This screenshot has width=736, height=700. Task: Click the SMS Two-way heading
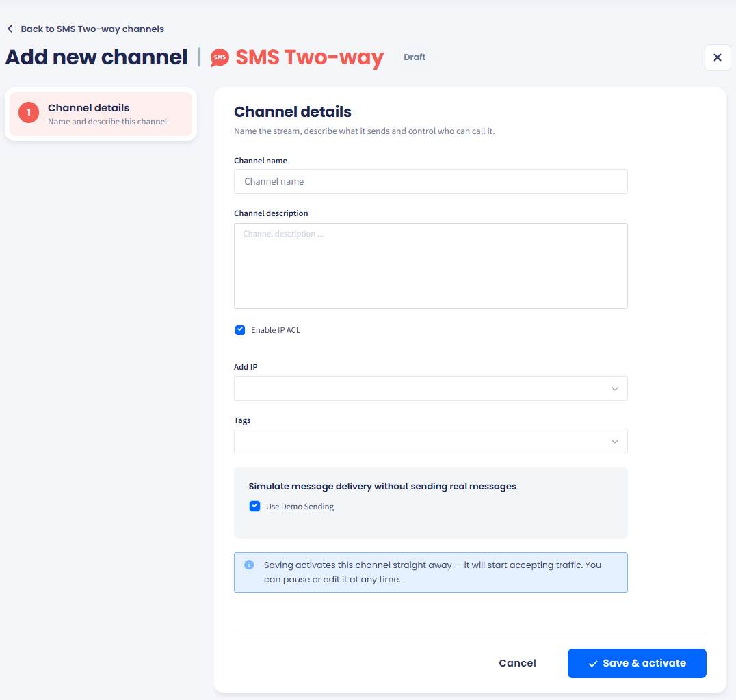click(310, 57)
